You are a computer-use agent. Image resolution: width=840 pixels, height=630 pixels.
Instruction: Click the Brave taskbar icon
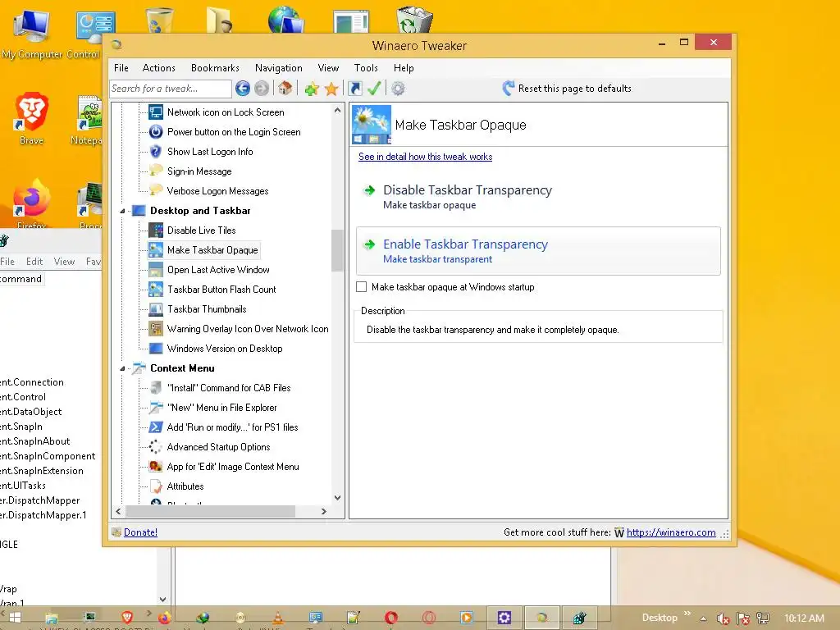(127, 618)
